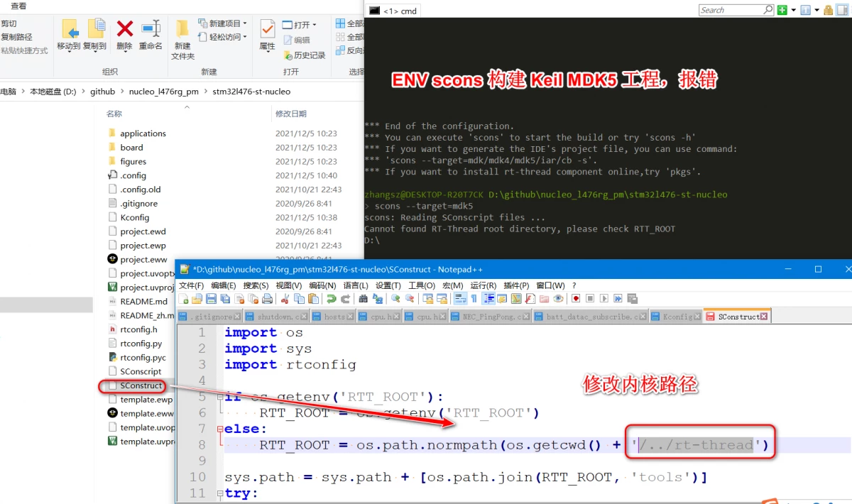The image size is (852, 504).
Task: Select the <1> cmd tab in console window
Action: coord(395,11)
